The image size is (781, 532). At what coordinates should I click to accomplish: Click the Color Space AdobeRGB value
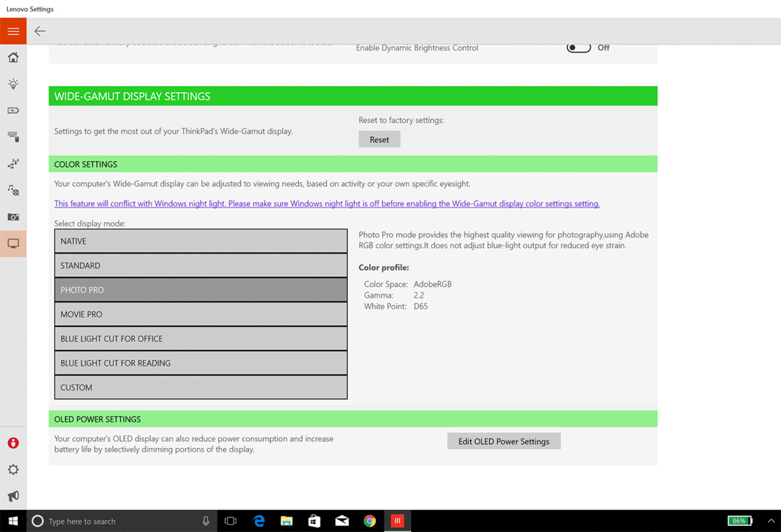click(433, 284)
